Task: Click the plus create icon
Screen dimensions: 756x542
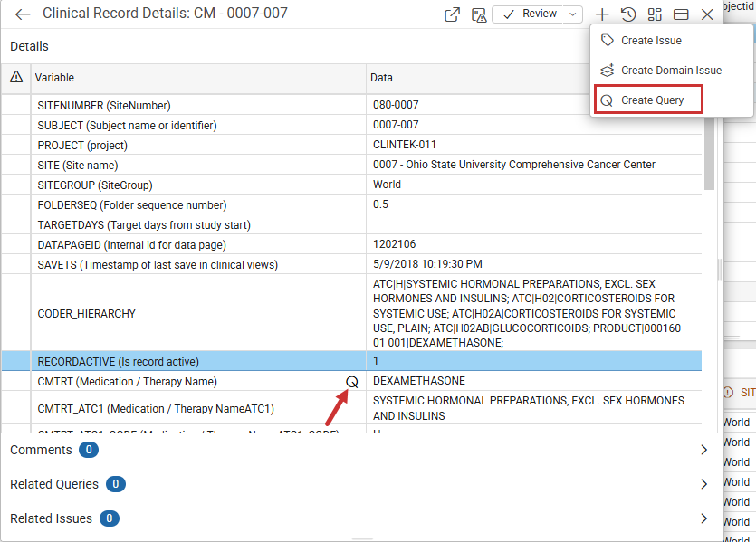Action: (x=602, y=14)
